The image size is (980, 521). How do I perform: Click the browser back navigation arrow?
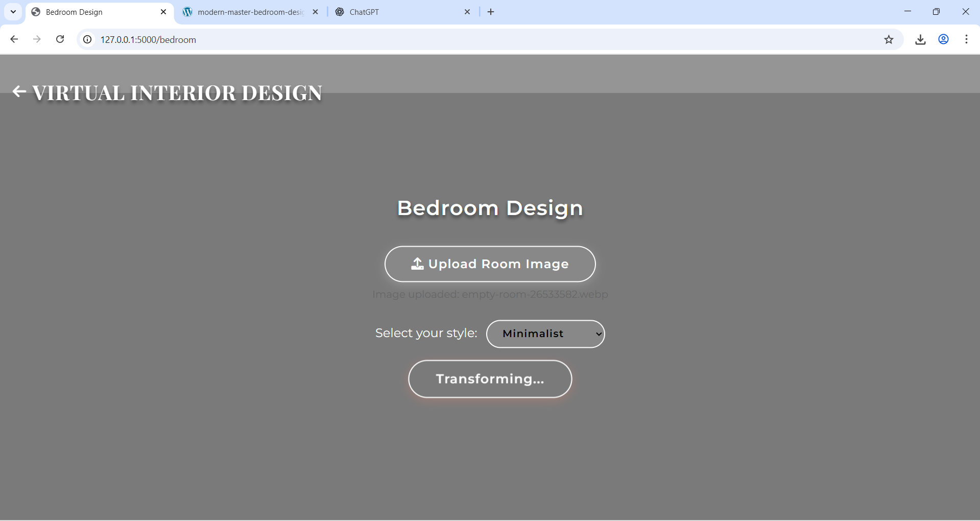14,39
